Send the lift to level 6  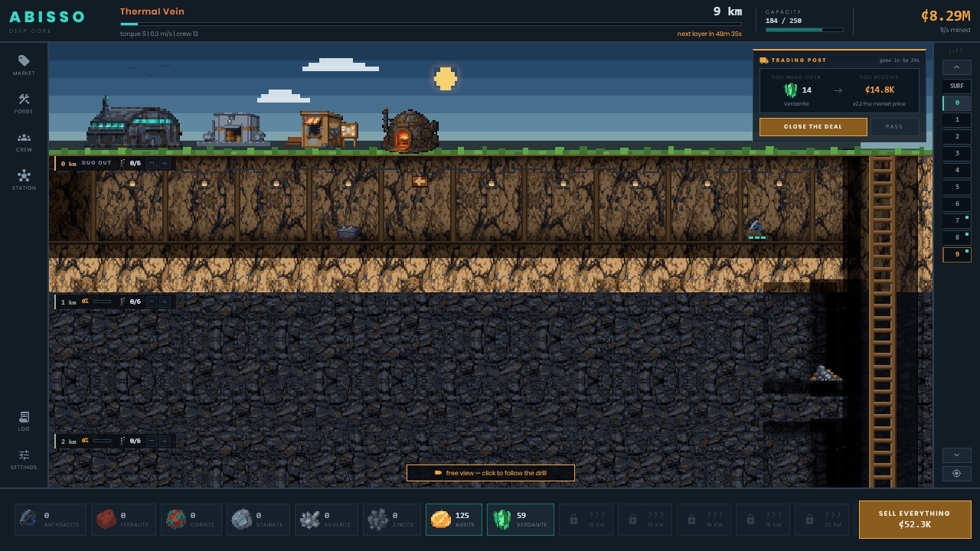[956, 204]
